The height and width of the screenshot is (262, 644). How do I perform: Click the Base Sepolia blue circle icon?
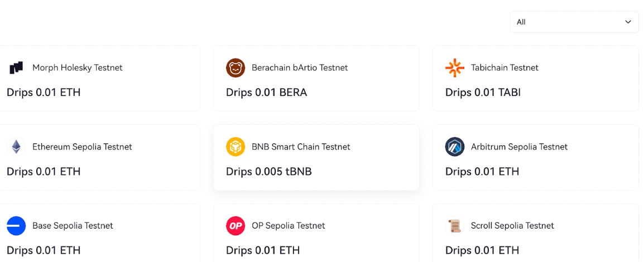[16, 226]
